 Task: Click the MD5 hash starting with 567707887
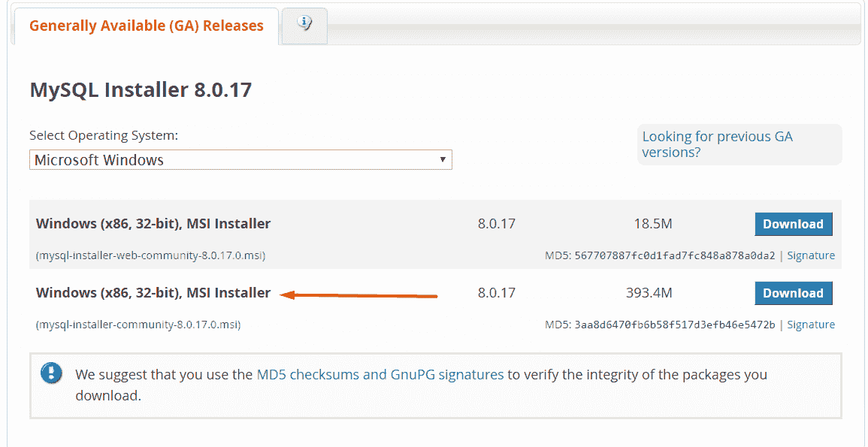(674, 255)
